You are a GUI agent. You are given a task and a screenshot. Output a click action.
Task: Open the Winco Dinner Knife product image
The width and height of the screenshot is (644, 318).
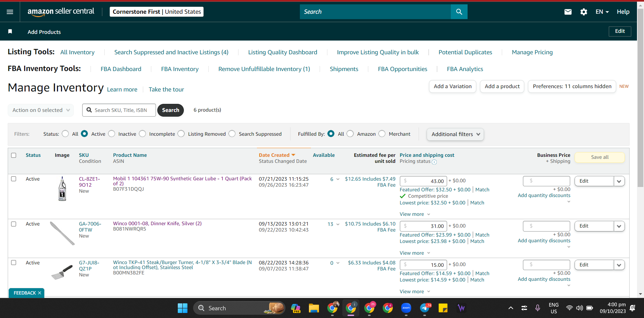coord(62,233)
